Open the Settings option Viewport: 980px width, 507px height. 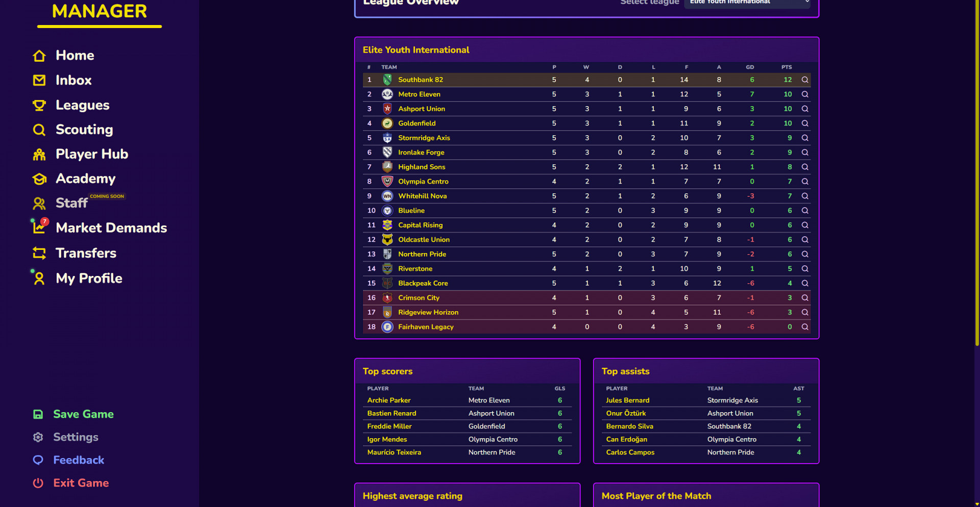(x=76, y=437)
